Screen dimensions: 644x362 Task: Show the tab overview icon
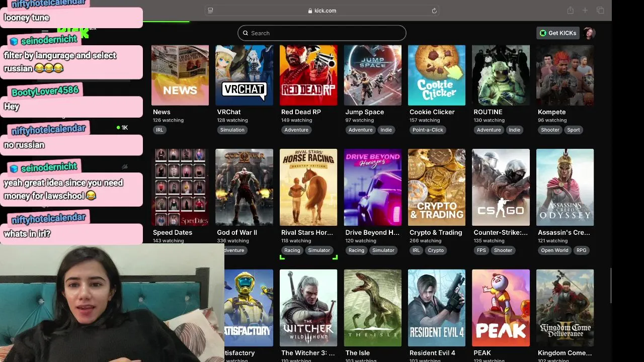pyautogui.click(x=600, y=11)
